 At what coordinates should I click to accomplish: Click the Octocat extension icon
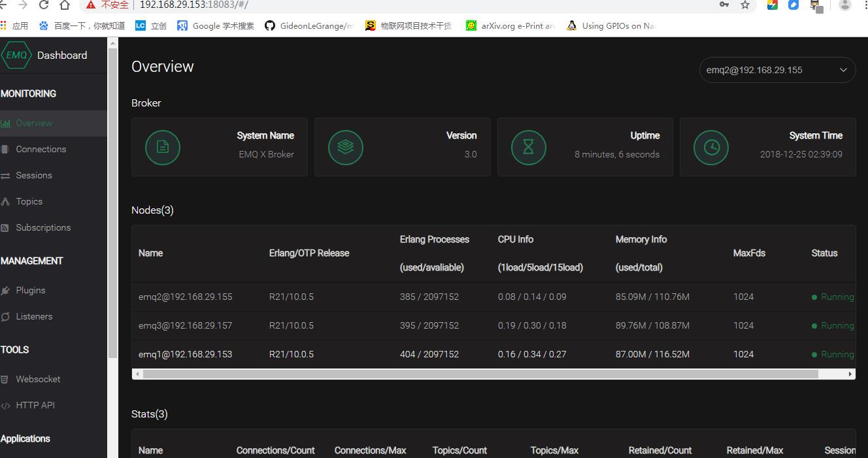[816, 5]
